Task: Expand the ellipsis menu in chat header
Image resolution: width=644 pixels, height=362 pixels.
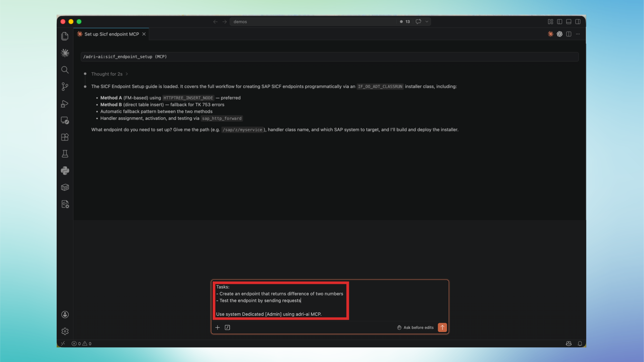Action: click(x=578, y=34)
